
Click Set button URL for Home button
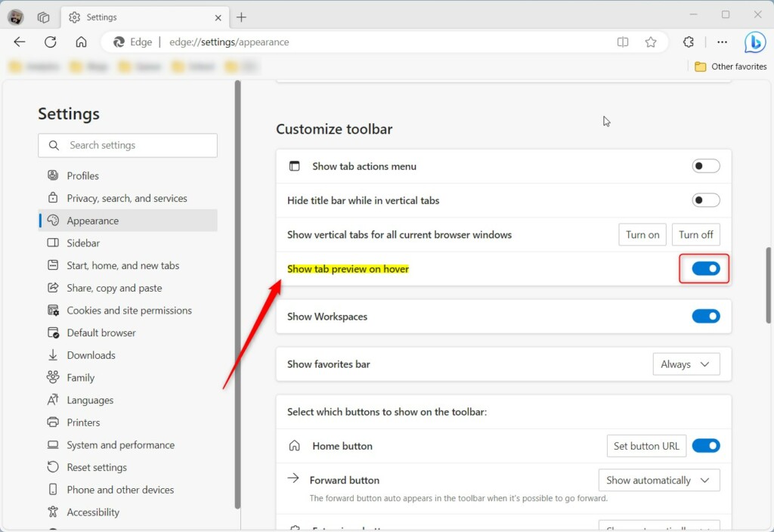[646, 446]
